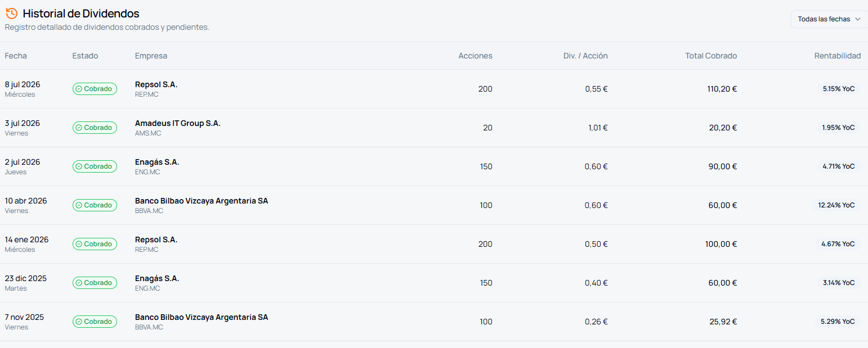
Task: Click Cobrado badge for 7 nov 2025
Action: [95, 322]
